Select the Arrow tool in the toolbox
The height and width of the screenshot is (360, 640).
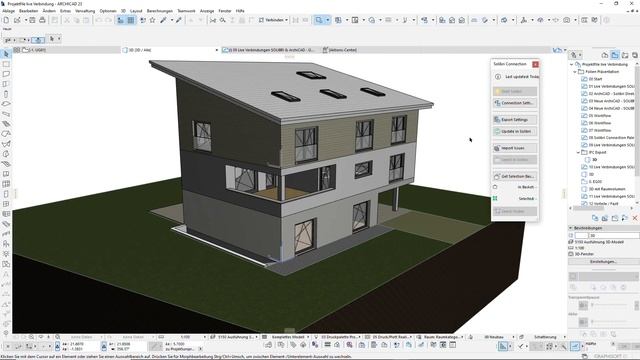(6, 54)
